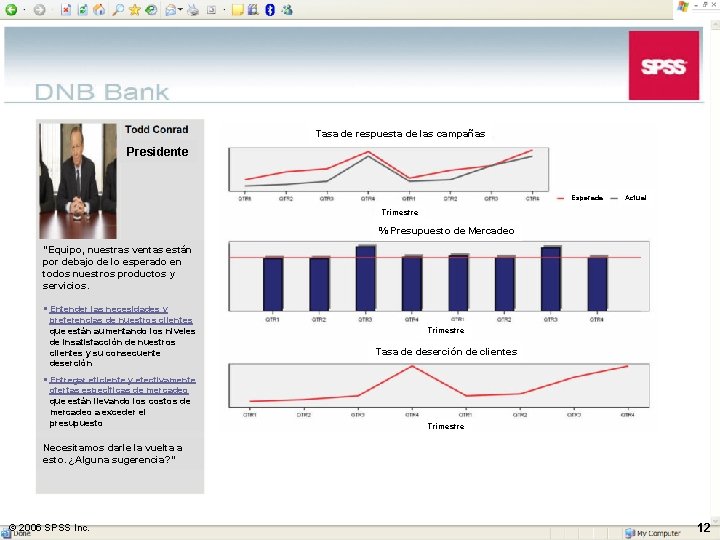The height and width of the screenshot is (540, 720).
Task: Open Search magnifier icon
Action: (x=118, y=10)
